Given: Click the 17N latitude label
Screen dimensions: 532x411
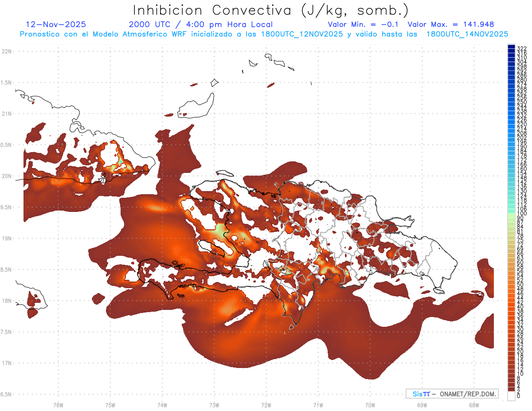Looking at the screenshot, I should coord(7,363).
